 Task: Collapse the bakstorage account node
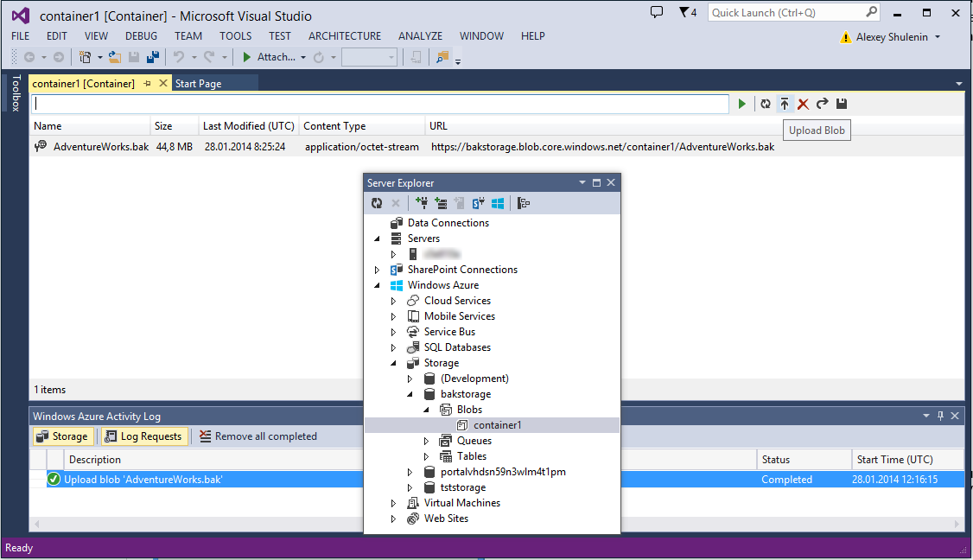(410, 393)
